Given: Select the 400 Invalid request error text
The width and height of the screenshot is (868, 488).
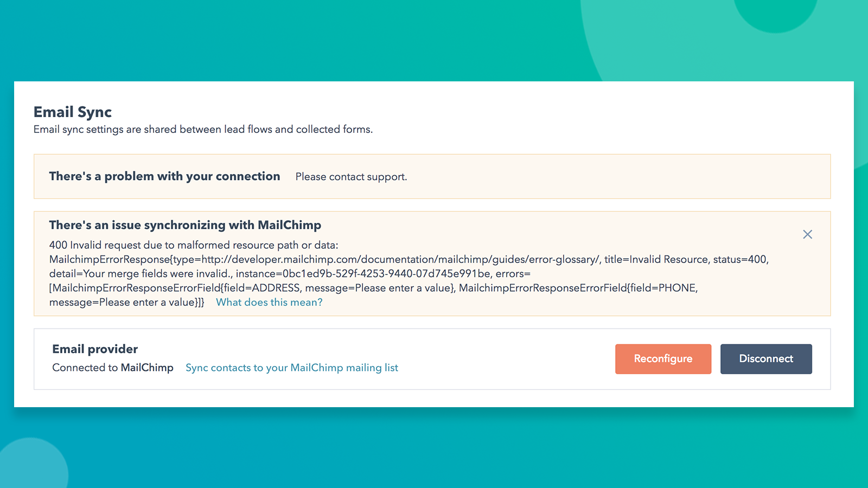Looking at the screenshot, I should (x=194, y=245).
